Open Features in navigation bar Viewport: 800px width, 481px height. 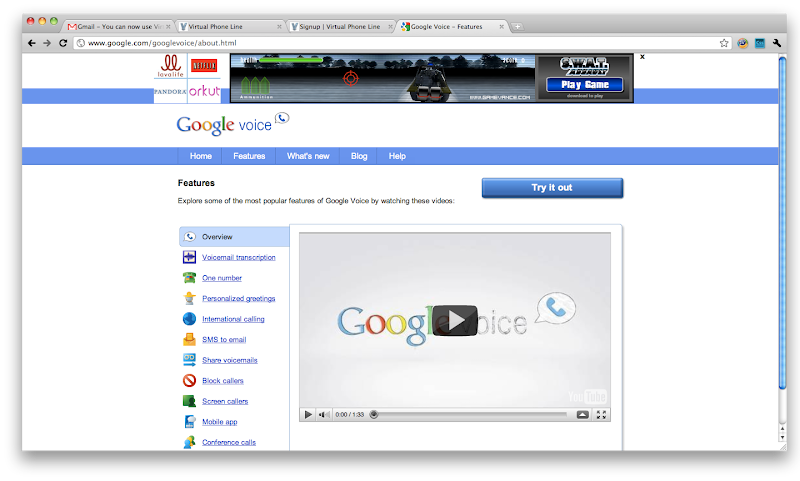[249, 156]
